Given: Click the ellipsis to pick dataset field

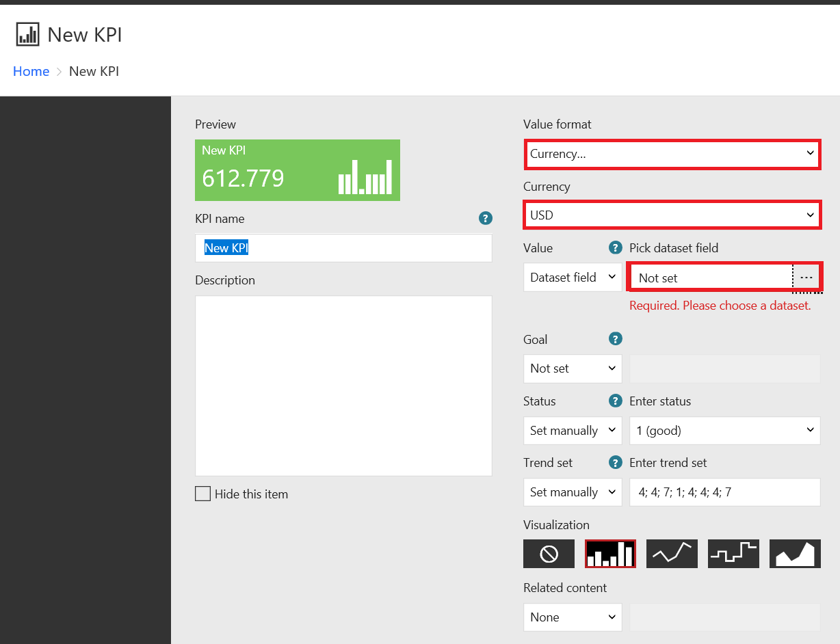Looking at the screenshot, I should tap(807, 277).
